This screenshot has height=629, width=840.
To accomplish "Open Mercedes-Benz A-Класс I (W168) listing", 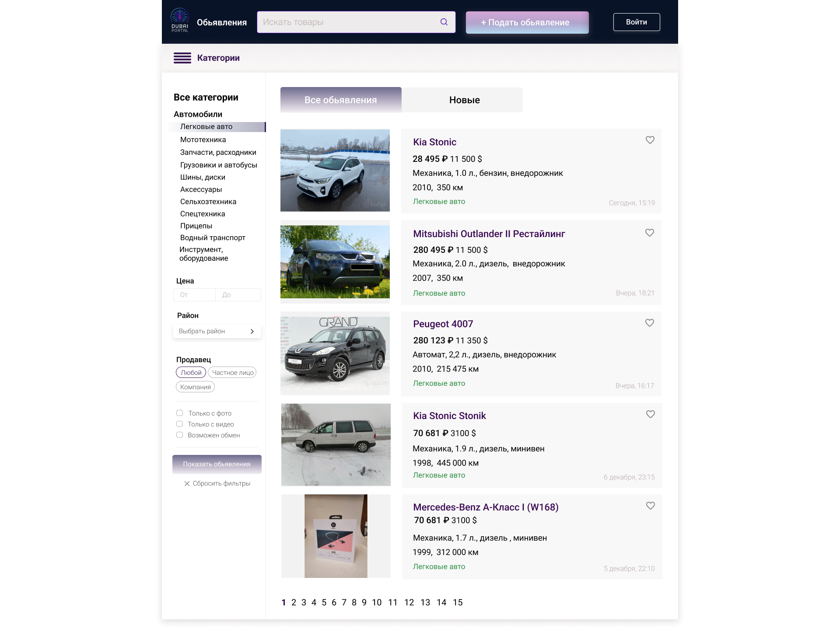I will 486,507.
